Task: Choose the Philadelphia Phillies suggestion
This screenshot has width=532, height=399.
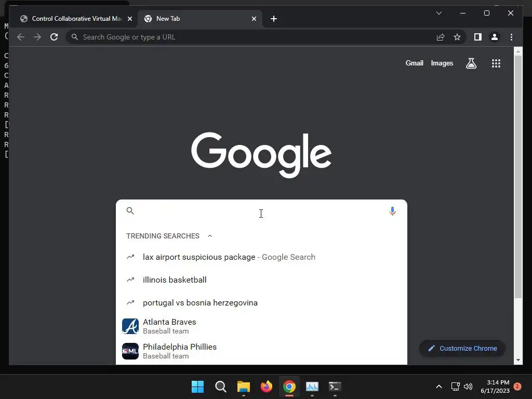Action: pos(261,351)
